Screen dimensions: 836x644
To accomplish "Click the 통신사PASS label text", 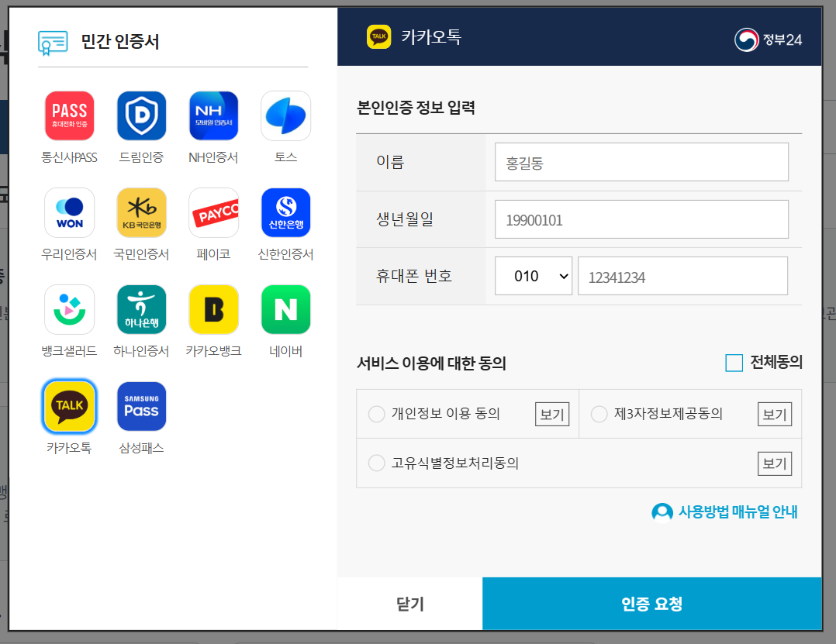I will click(x=69, y=157).
